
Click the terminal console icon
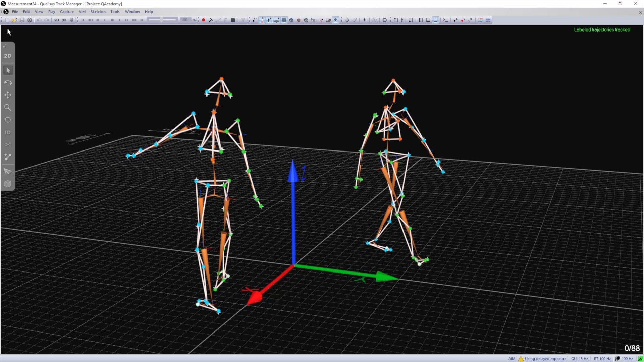pos(445,20)
